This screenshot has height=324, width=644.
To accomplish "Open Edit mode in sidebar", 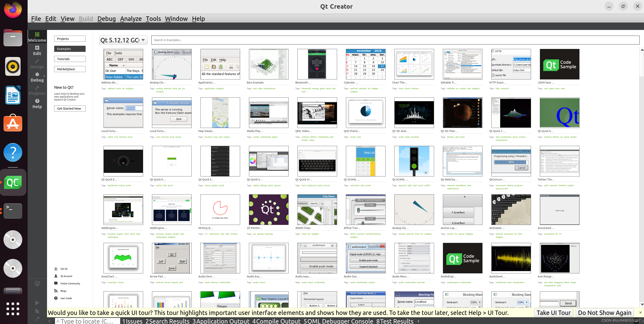I will (x=37, y=50).
